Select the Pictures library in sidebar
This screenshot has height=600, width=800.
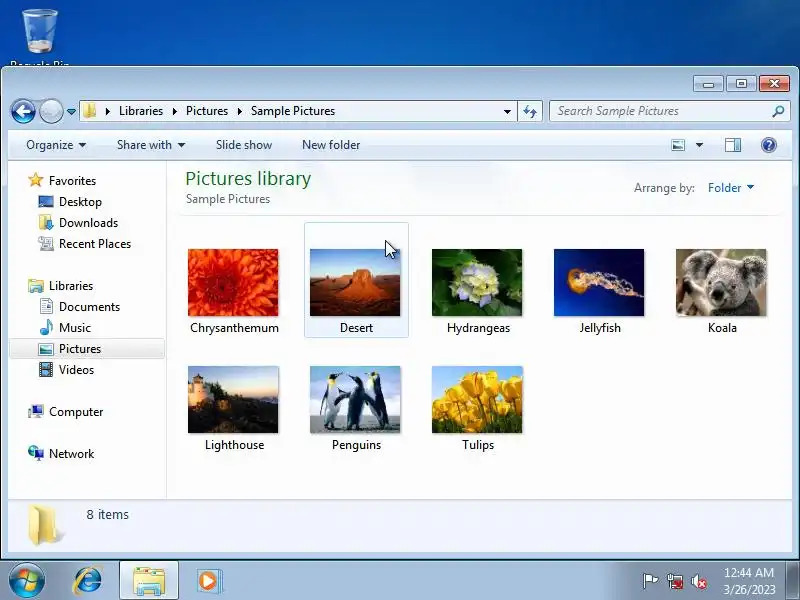tap(87, 348)
